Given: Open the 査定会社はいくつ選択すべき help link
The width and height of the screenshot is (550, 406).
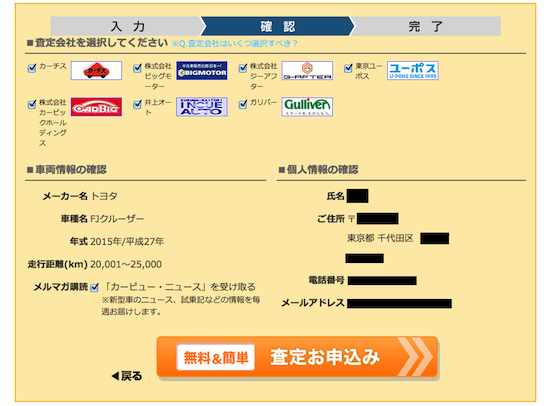Looking at the screenshot, I should [x=234, y=44].
